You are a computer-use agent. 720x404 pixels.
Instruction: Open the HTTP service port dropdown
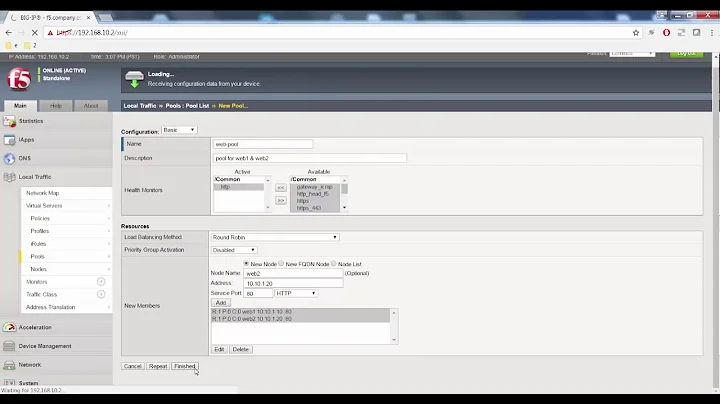[296, 293]
